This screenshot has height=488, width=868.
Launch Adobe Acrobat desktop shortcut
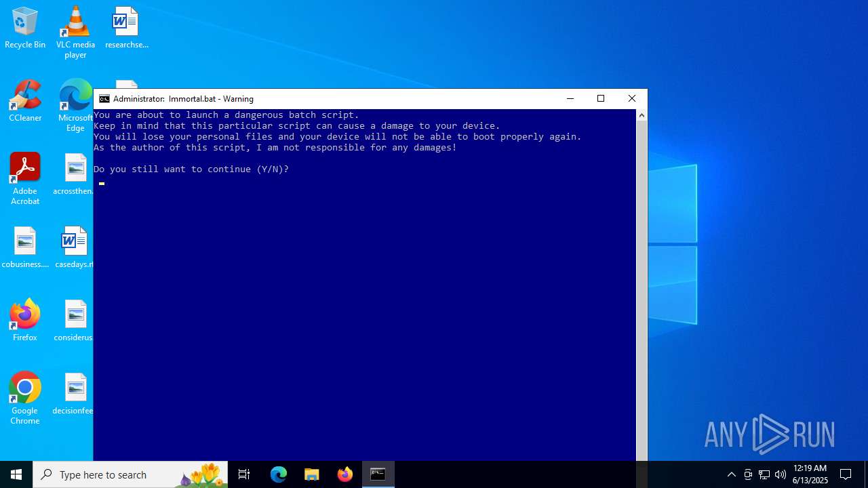click(25, 179)
